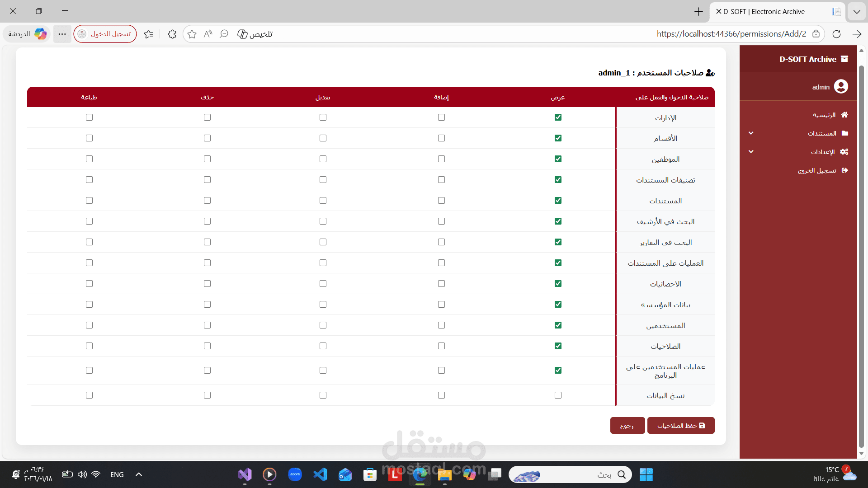The width and height of the screenshot is (868, 488).
Task: Expand the الإعدادات sidebar submenu chevron
Action: (751, 152)
